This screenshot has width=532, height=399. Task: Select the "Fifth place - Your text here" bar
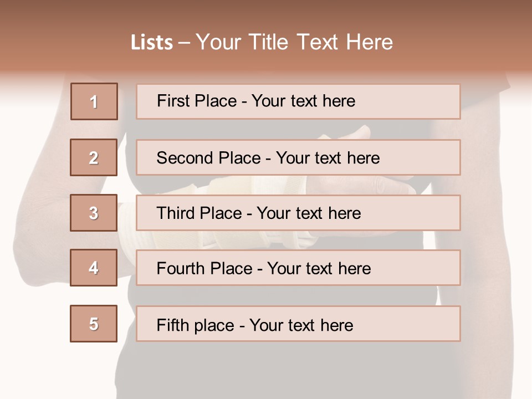[298, 324]
